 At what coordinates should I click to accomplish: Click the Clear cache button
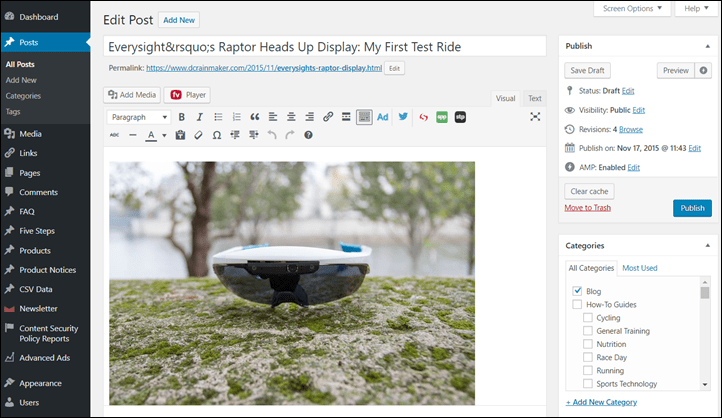coord(589,191)
